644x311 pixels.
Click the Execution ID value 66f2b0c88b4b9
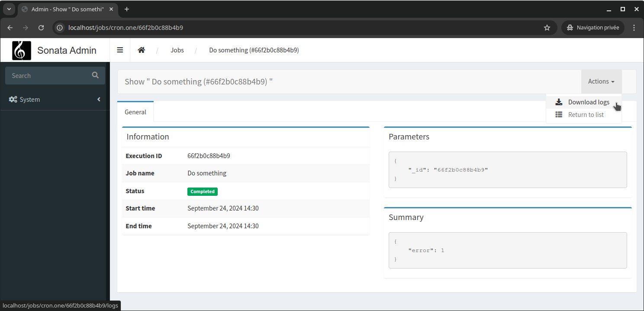tap(209, 156)
